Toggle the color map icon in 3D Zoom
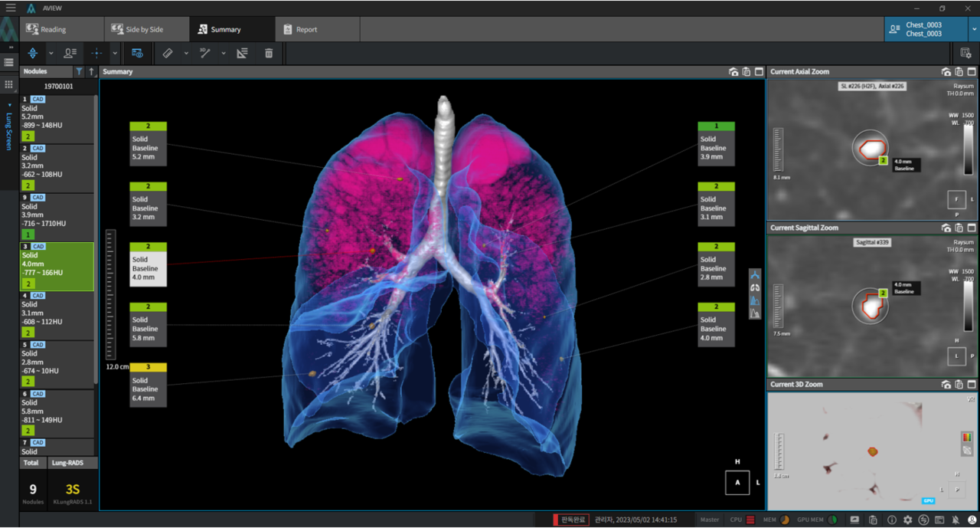 [x=967, y=437]
